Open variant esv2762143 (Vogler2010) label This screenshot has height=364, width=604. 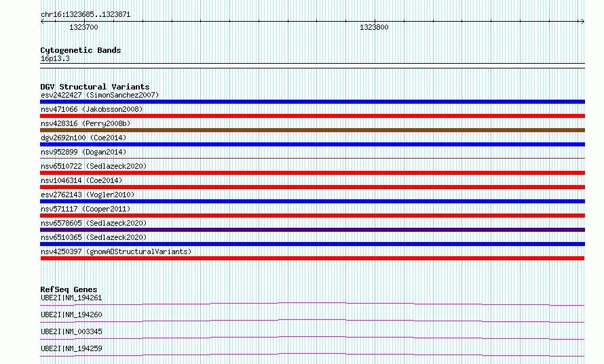[88, 195]
